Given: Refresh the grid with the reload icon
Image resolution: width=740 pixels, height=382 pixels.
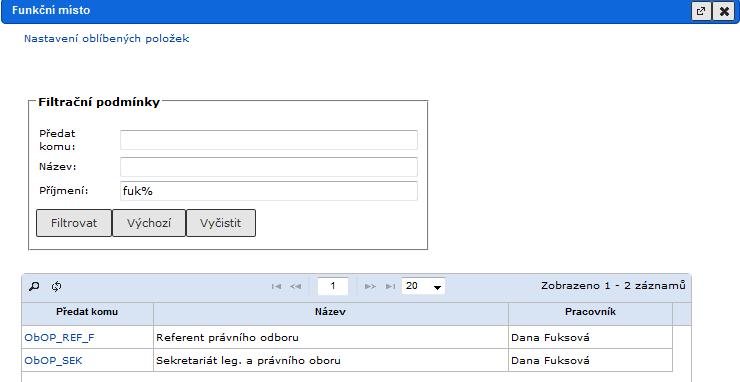Looking at the screenshot, I should pos(57,286).
